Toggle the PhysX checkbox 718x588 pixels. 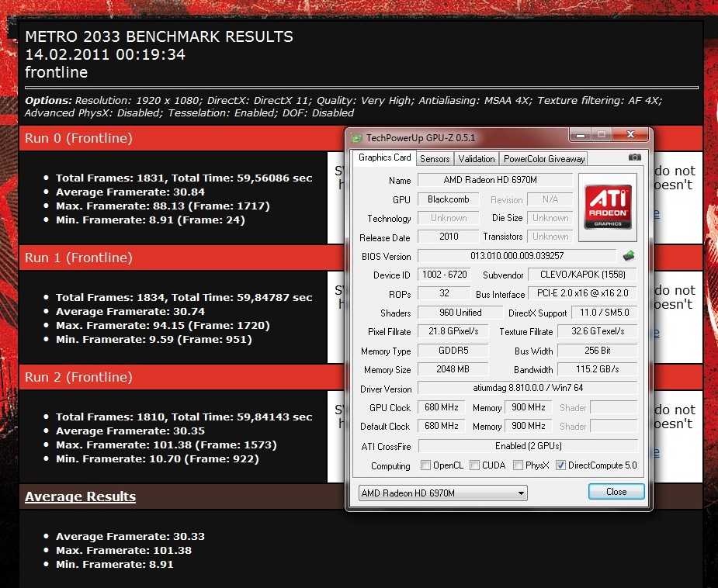518,465
